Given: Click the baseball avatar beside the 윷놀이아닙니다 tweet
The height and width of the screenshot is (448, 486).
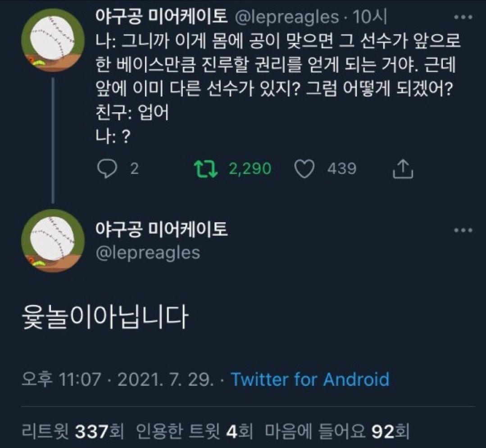Looking at the screenshot, I should pos(53,241).
